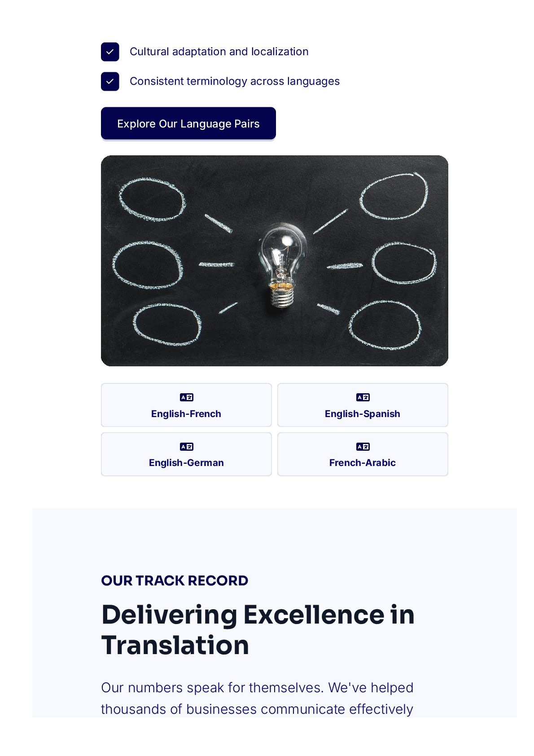
Task: Click top-right chalk oval in the image
Action: pyautogui.click(x=394, y=197)
